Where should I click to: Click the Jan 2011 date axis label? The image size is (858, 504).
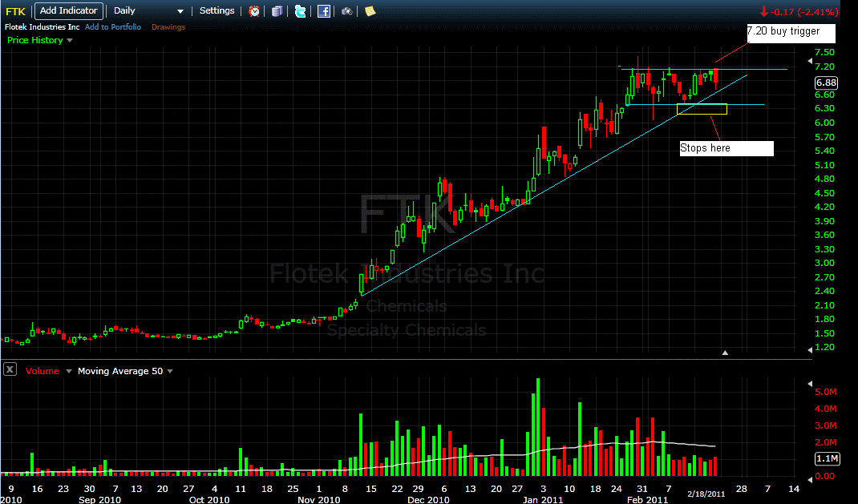pyautogui.click(x=543, y=500)
